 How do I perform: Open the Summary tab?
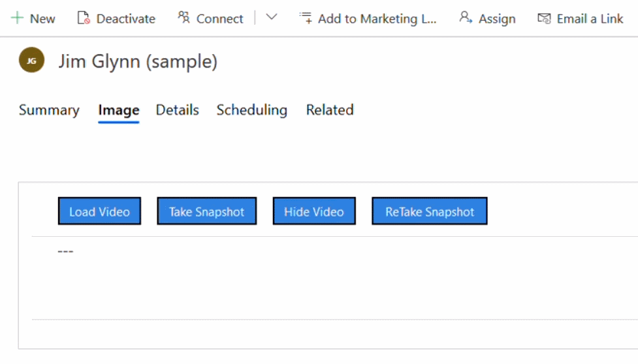[x=49, y=110]
